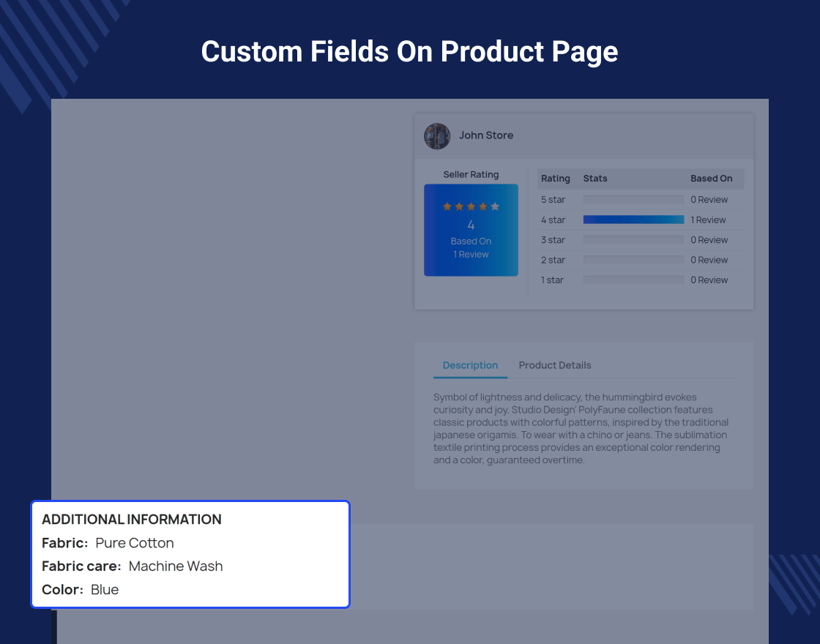820x644 pixels.
Task: Select the '0 Review' text in 1 star row
Action: pos(709,280)
